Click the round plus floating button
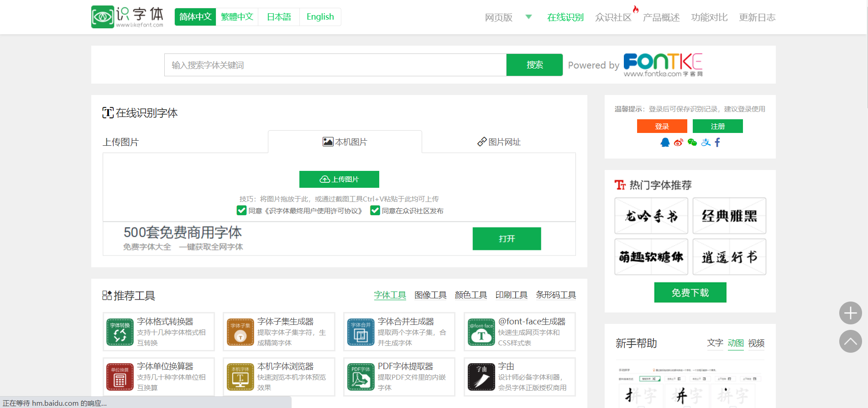This screenshot has height=408, width=868. coord(851,313)
